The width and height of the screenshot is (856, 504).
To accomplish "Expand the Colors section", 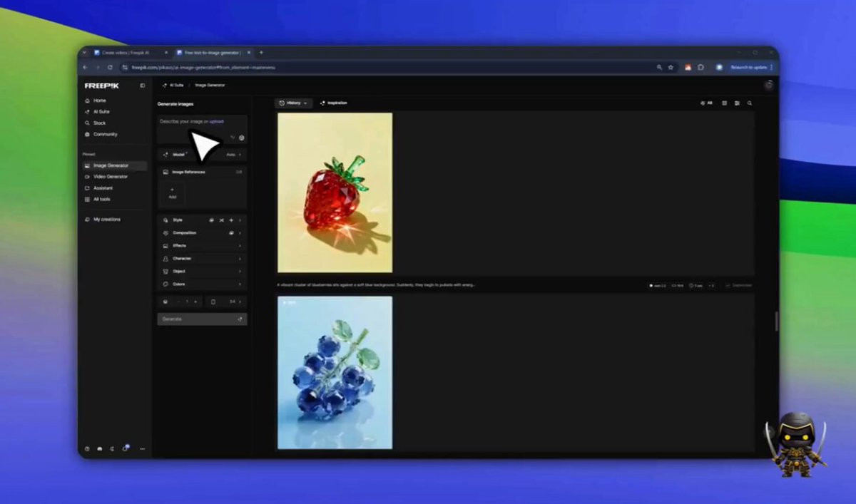I will 202,284.
